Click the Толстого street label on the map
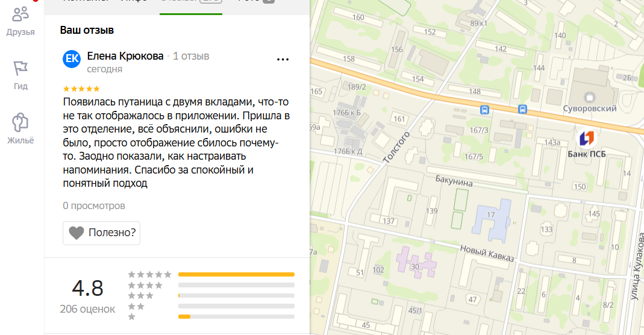The image size is (644, 335). pyautogui.click(x=396, y=148)
